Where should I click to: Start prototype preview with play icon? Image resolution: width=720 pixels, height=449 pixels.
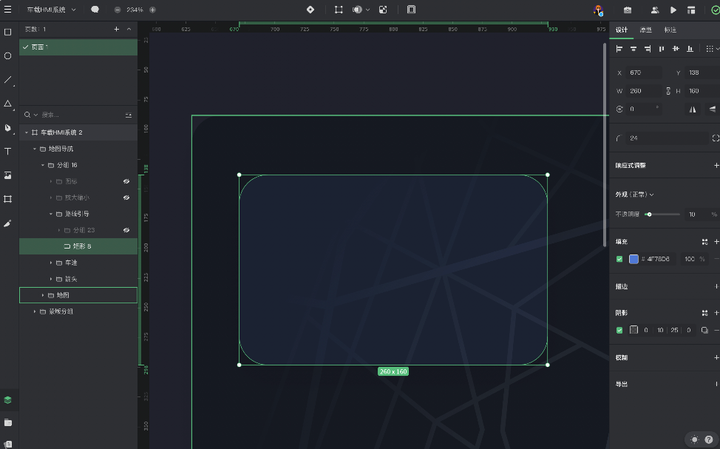coord(673,10)
